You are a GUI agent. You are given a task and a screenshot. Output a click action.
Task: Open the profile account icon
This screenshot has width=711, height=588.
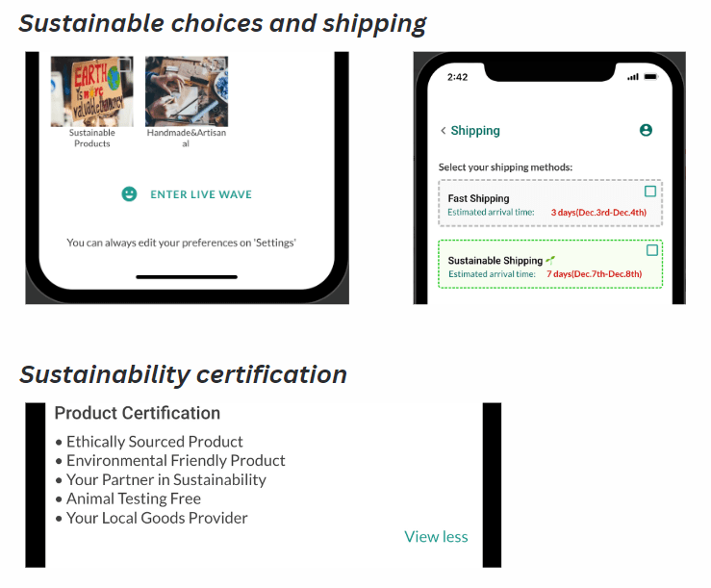tap(646, 130)
